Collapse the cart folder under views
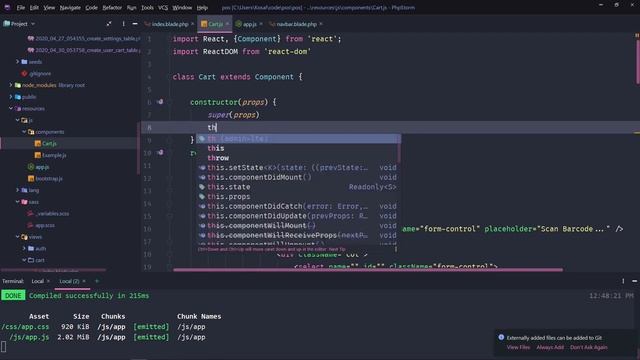This screenshot has height=360, width=640. (x=24, y=260)
